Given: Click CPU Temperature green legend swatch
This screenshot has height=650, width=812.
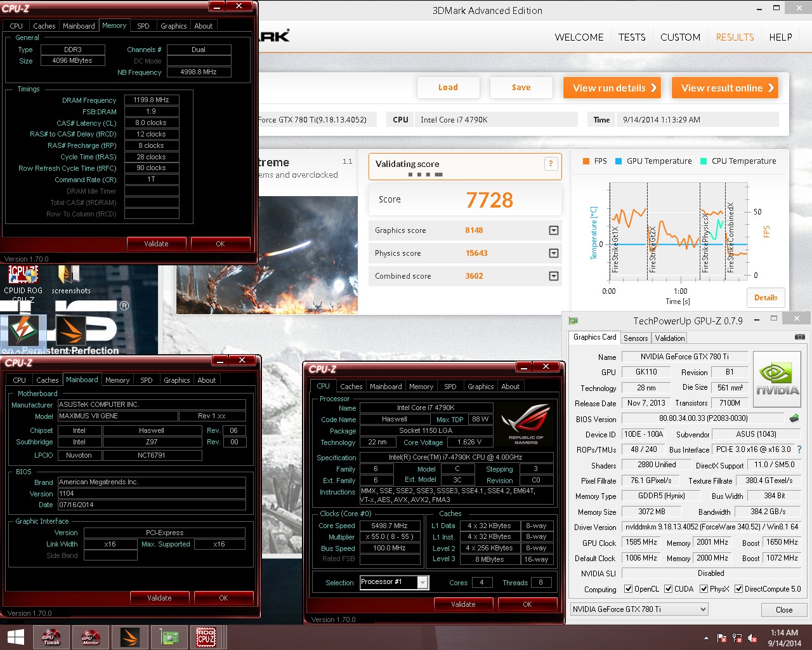Looking at the screenshot, I should coord(704,161).
